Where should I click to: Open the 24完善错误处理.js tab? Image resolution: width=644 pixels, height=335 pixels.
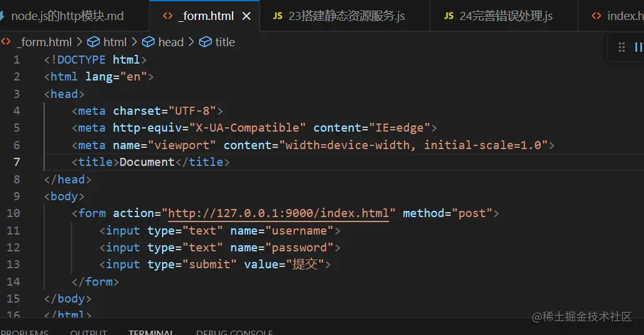[x=504, y=16]
